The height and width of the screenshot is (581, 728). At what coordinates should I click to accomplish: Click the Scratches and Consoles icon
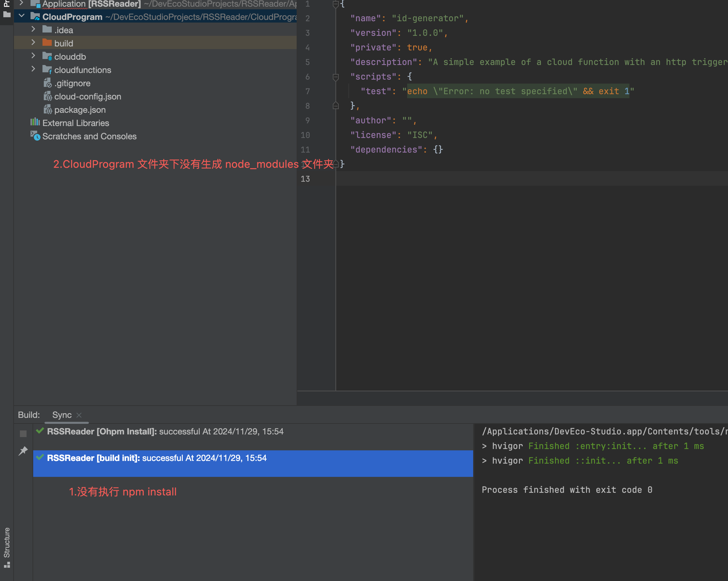click(35, 136)
